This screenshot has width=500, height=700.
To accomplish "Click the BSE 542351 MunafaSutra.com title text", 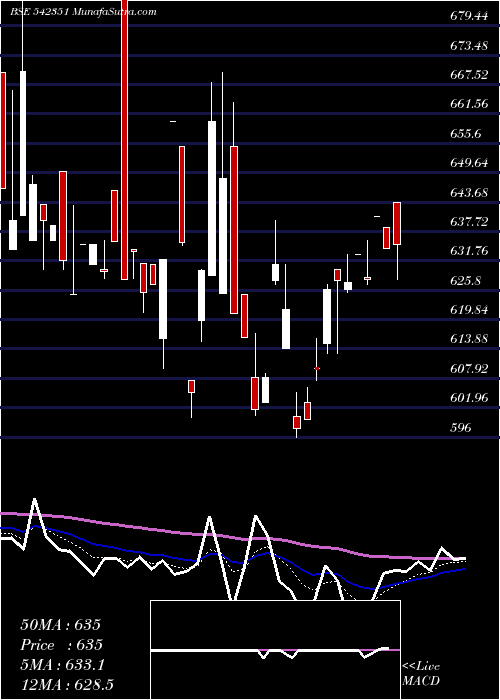I will pyautogui.click(x=83, y=12).
